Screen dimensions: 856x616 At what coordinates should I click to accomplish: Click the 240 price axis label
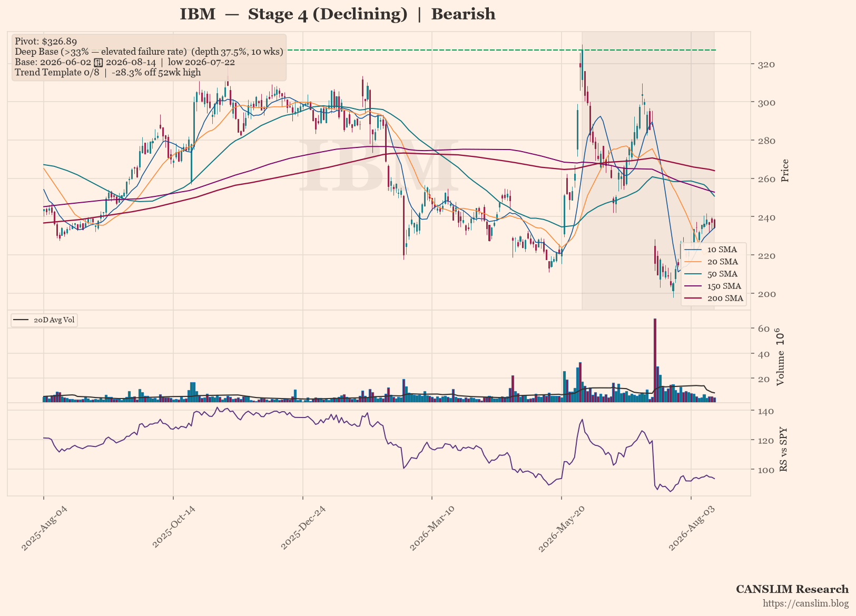pos(766,217)
